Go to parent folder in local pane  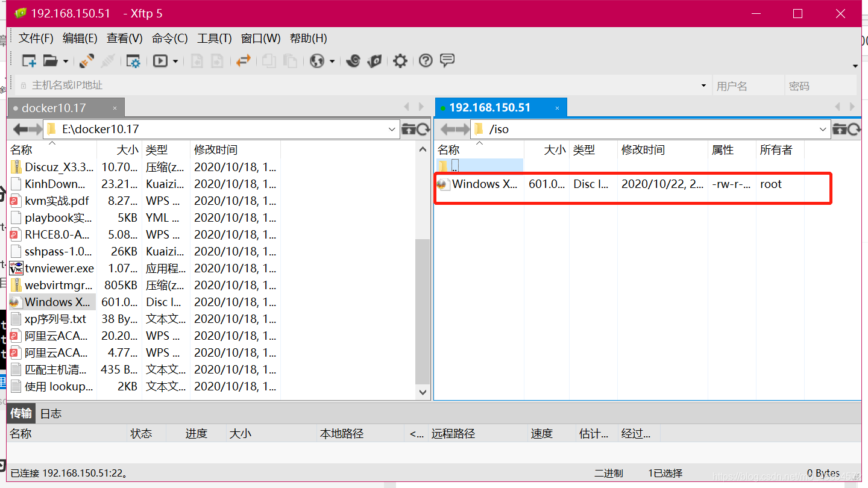point(408,129)
